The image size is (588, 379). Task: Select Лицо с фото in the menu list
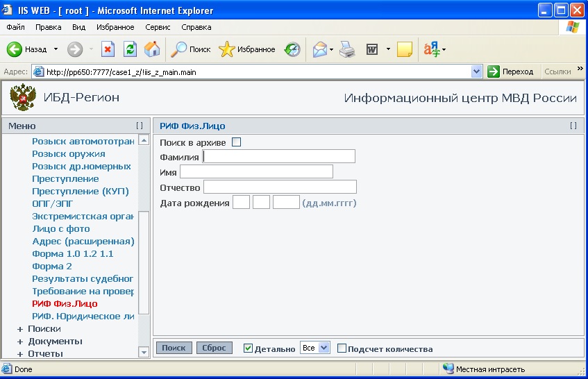click(61, 229)
